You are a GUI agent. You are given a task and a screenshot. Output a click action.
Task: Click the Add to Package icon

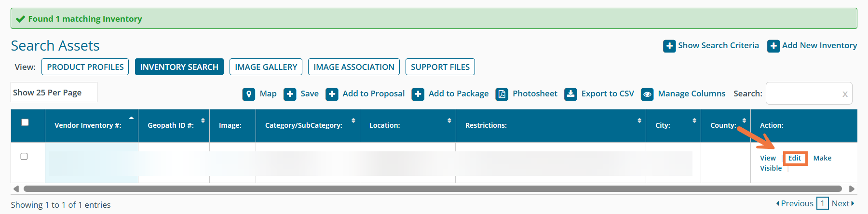(418, 94)
